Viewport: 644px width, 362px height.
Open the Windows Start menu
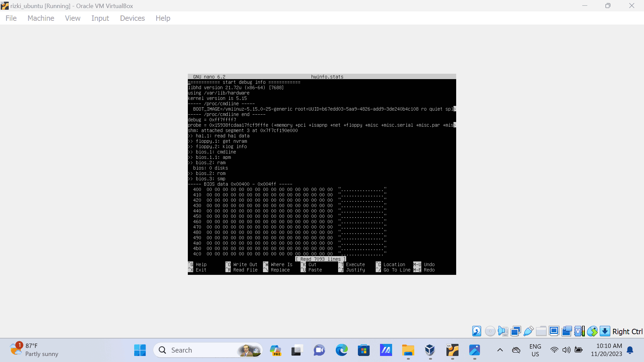coord(140,350)
